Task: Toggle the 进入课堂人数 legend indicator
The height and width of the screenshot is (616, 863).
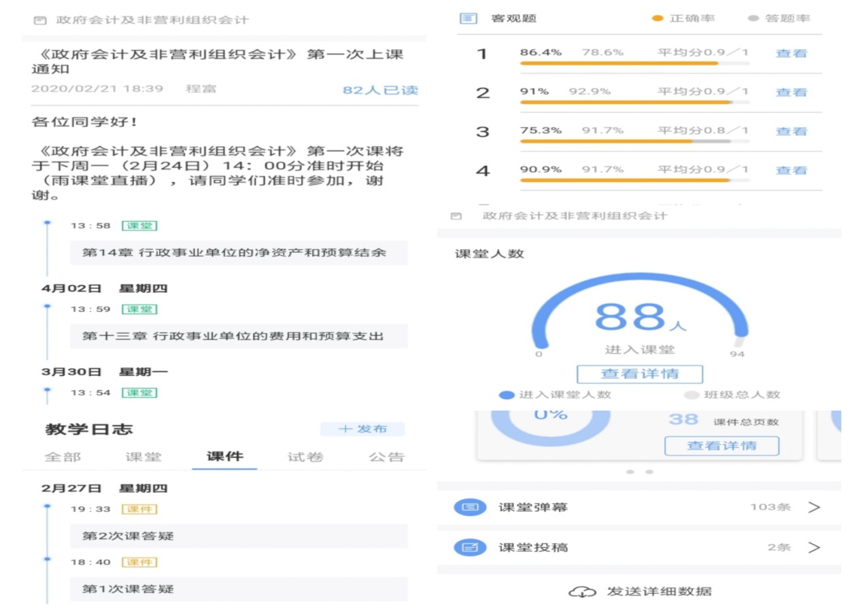Action: coord(507,394)
